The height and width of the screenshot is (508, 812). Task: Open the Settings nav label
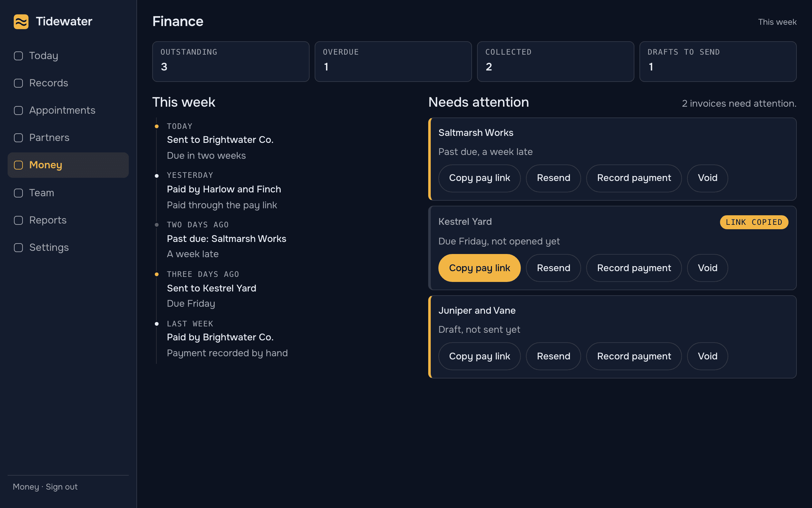[49, 248]
